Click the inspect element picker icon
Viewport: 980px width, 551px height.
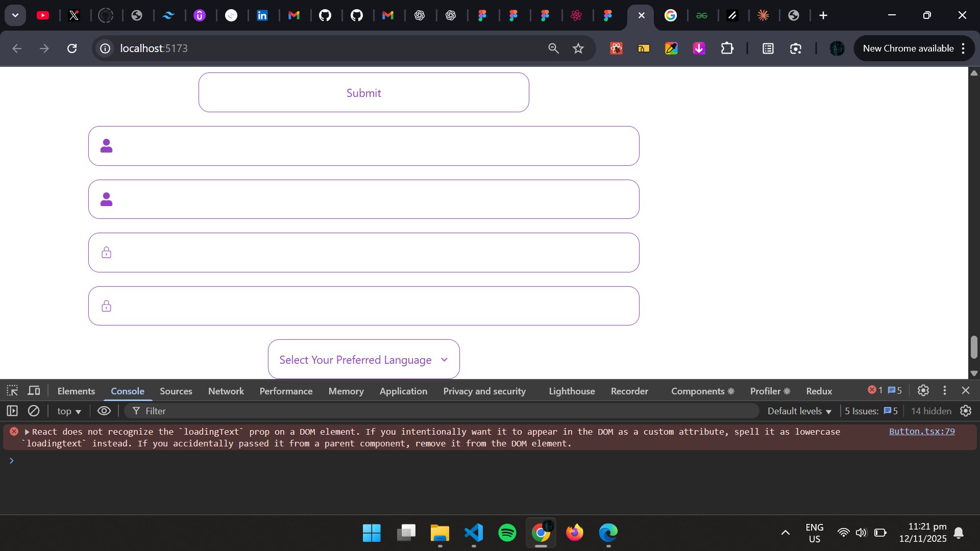pos(12,391)
